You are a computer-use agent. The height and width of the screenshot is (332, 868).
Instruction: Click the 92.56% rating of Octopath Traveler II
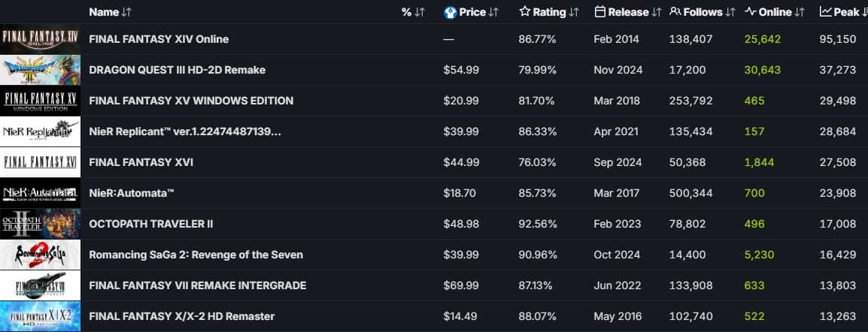click(x=538, y=224)
